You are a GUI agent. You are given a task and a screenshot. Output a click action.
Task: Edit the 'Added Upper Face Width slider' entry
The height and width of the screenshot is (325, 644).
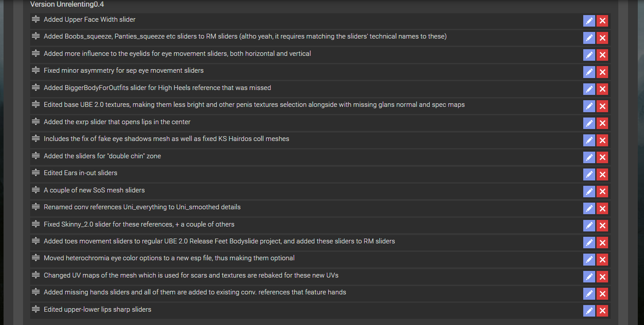click(x=589, y=21)
